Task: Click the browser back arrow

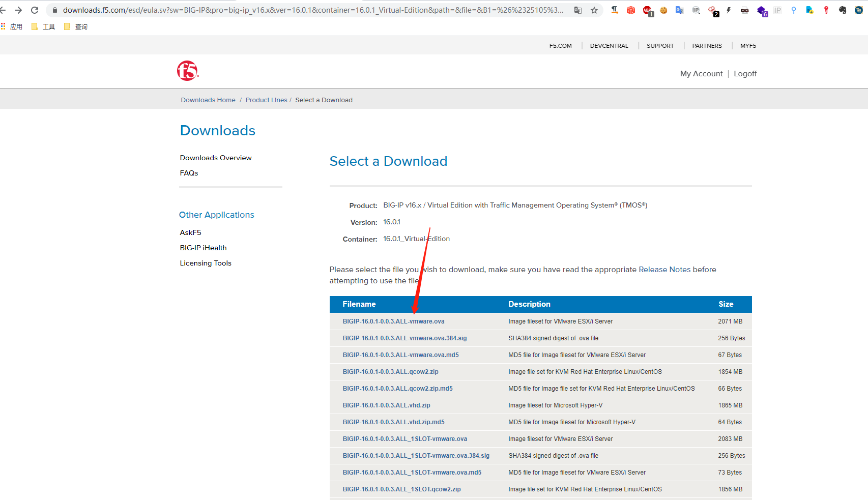Action: click(3, 10)
